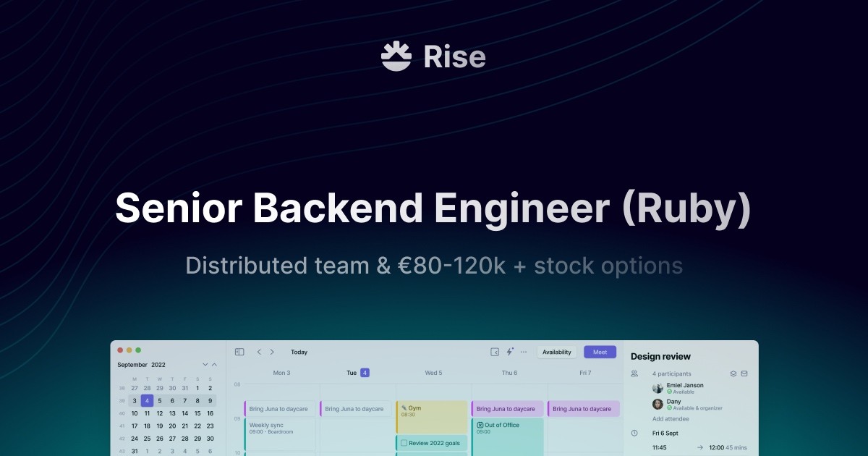
Task: Click the Emiel Janson name
Action: tap(685, 385)
